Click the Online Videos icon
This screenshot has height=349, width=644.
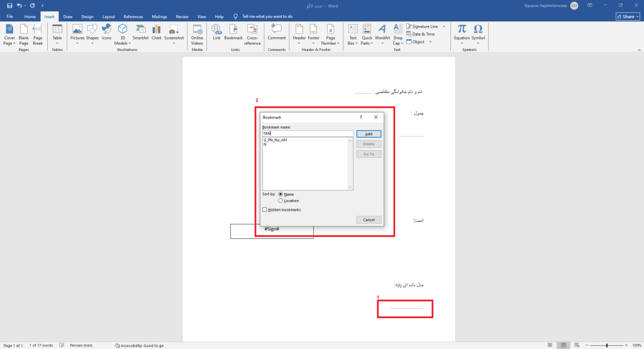pos(197,31)
